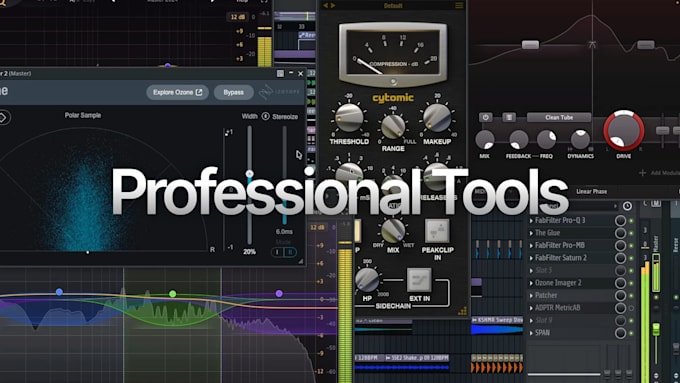
Task: Click the Width slider handle in Ozone Imager
Action: [x=249, y=174]
